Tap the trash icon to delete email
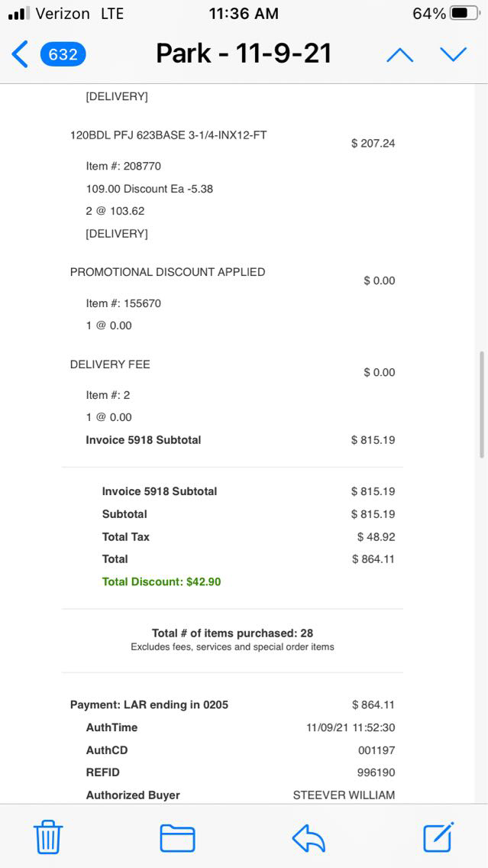488x868 pixels. coord(48,837)
